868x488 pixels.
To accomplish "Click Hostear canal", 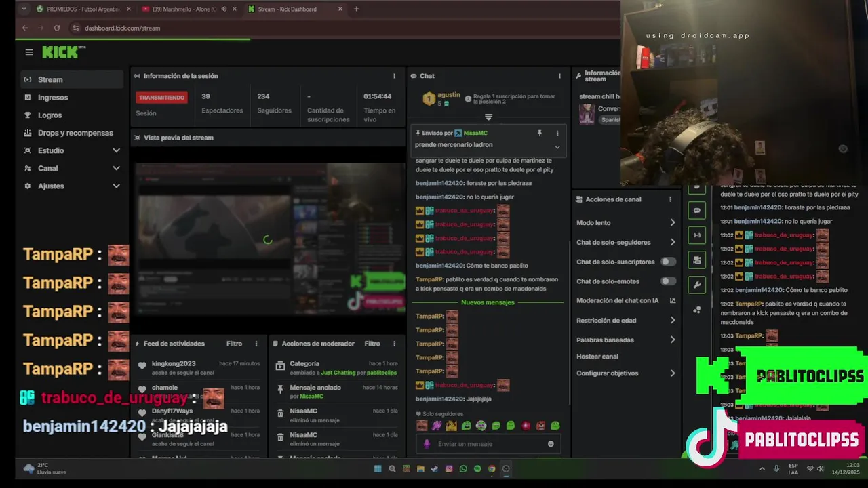I will [x=597, y=357].
